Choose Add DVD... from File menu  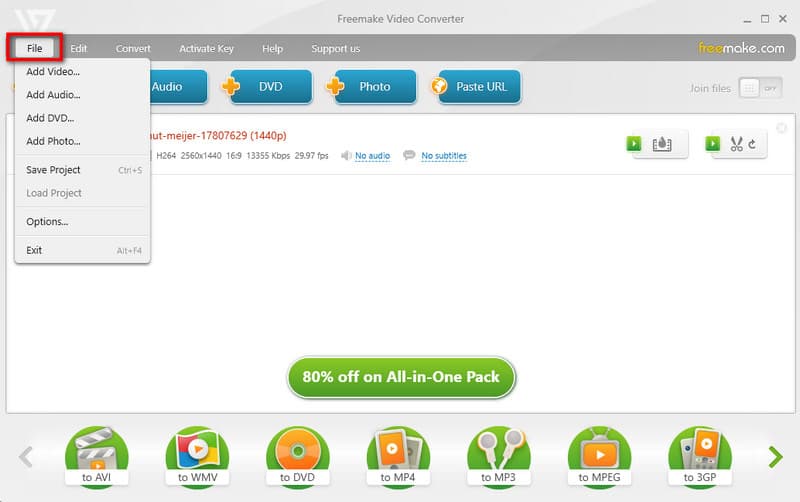(x=82, y=118)
